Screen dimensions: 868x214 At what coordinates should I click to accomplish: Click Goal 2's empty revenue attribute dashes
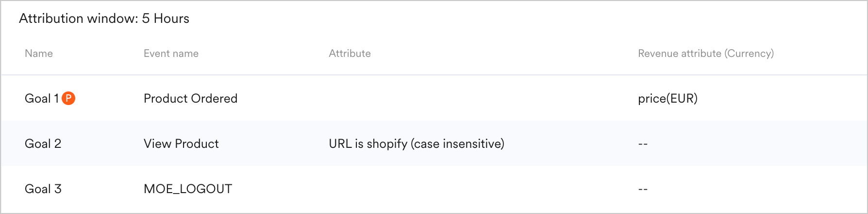coord(643,144)
